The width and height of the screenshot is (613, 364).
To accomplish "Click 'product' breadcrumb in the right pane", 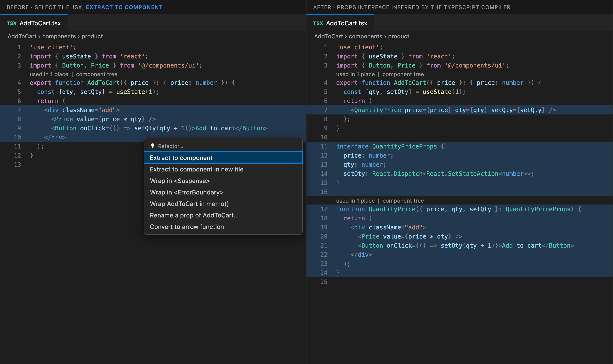I will (399, 36).
